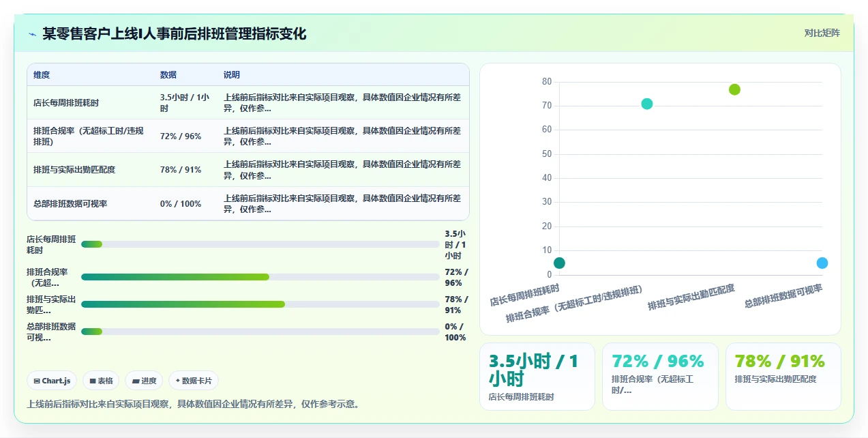Click the 排班合规率 progress bar
This screenshot has width=868, height=438.
tap(260, 277)
